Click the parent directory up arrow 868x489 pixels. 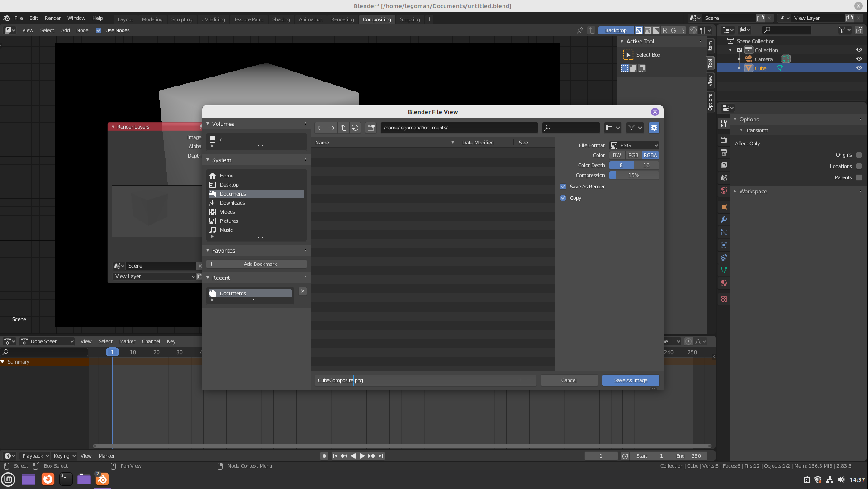(x=343, y=128)
